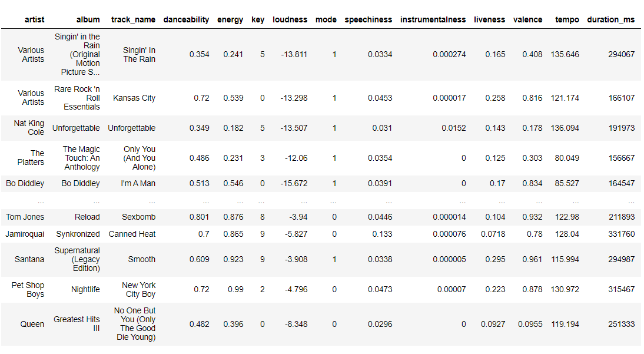Select No One But You track name

point(135,323)
